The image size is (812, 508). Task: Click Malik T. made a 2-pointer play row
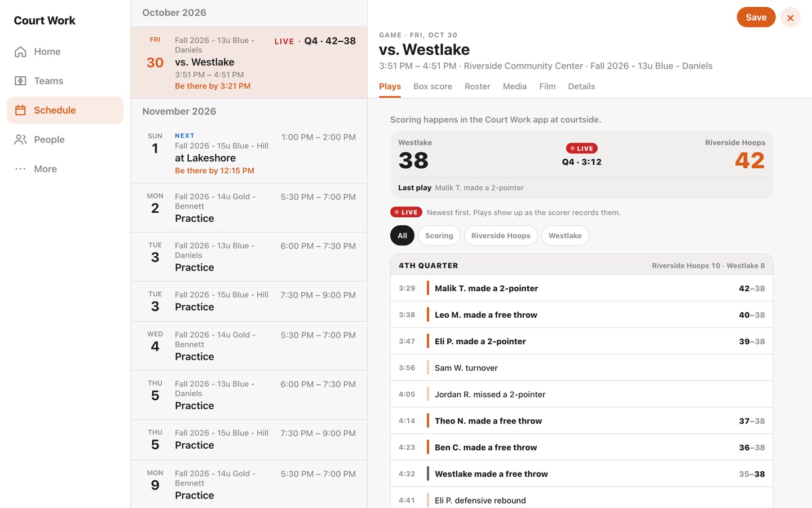(581, 288)
